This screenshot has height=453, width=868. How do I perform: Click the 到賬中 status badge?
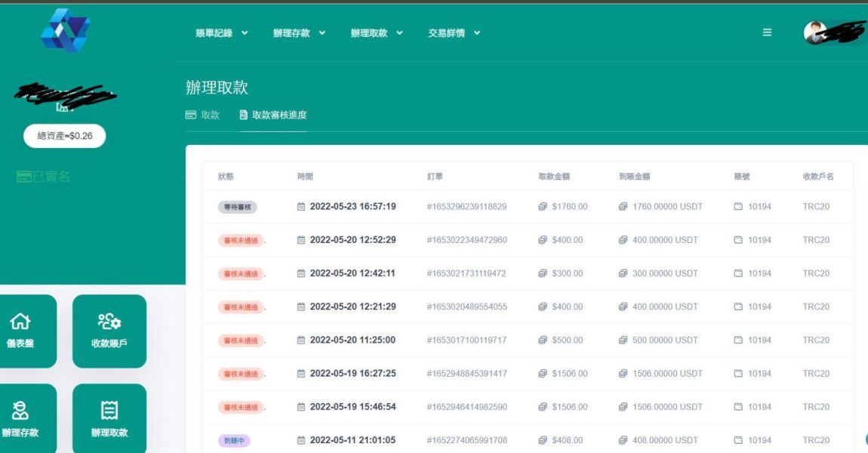233,440
